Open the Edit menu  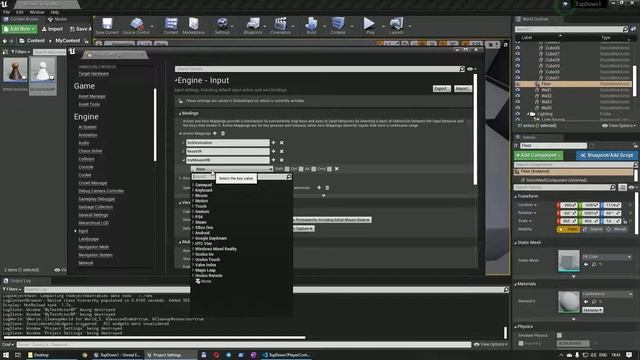(x=19, y=12)
